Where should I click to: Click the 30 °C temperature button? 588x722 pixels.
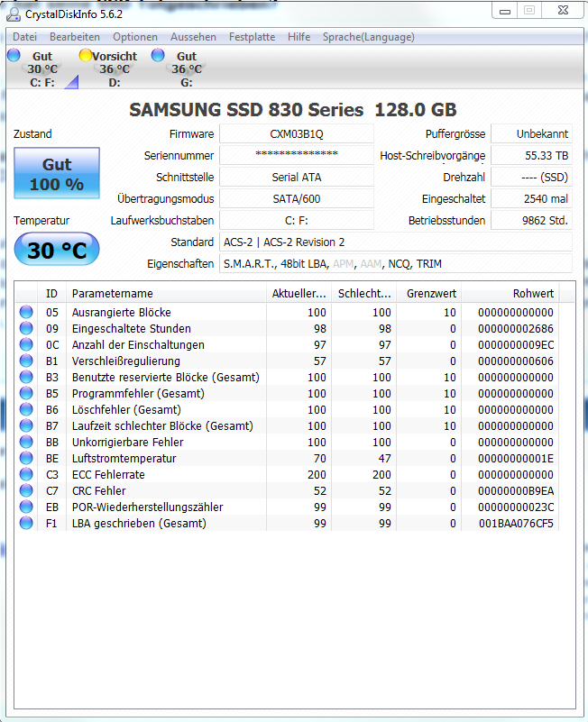(x=57, y=249)
